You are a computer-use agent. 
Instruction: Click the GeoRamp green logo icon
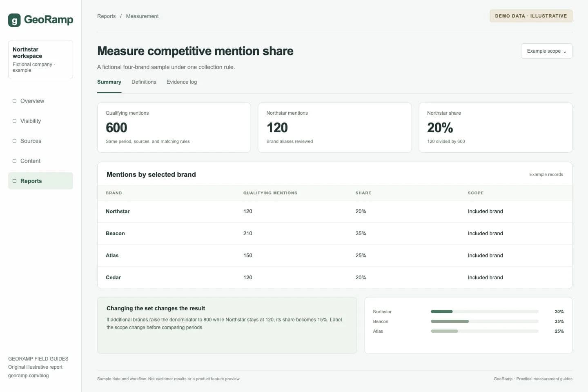14,20
